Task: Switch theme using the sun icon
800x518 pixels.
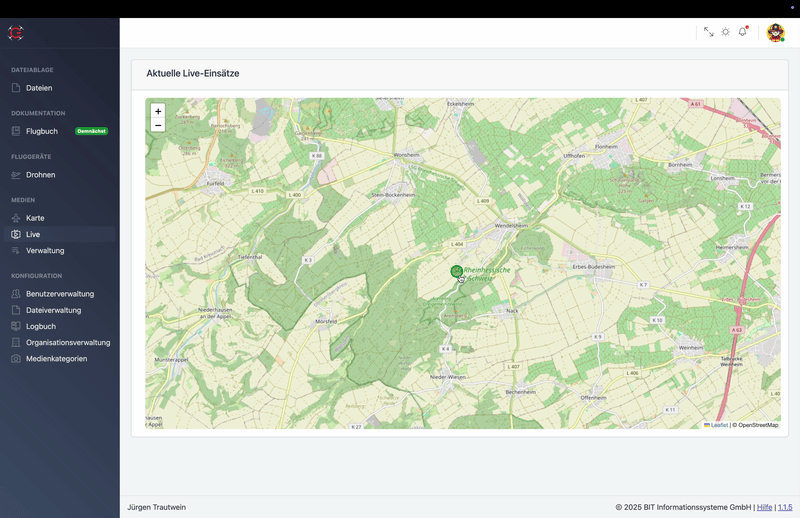Action: tap(726, 32)
